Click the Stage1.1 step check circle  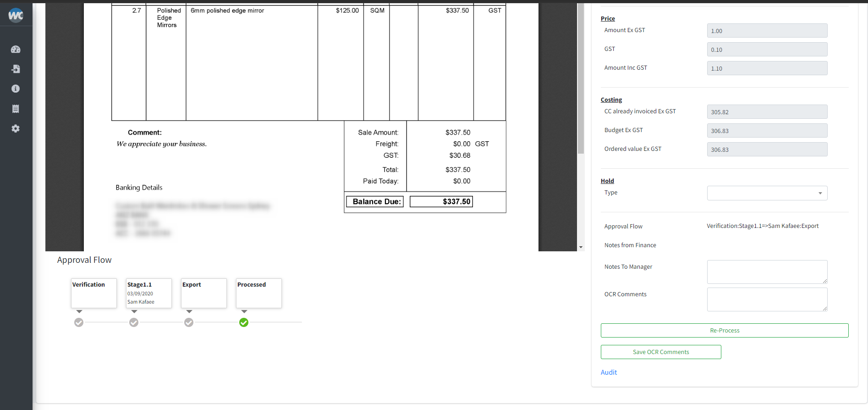(x=134, y=322)
